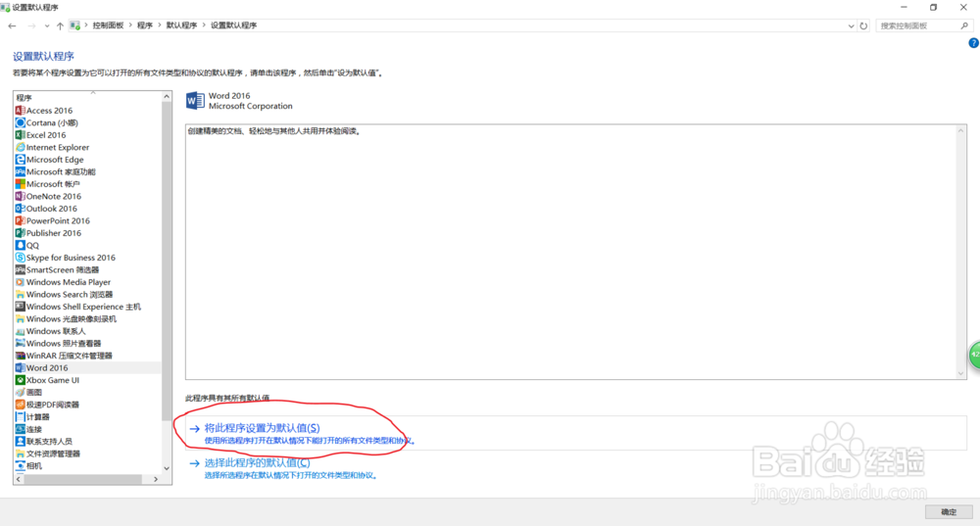The image size is (980, 526).
Task: Click program list horizontal scroll left arrow
Action: click(18, 479)
